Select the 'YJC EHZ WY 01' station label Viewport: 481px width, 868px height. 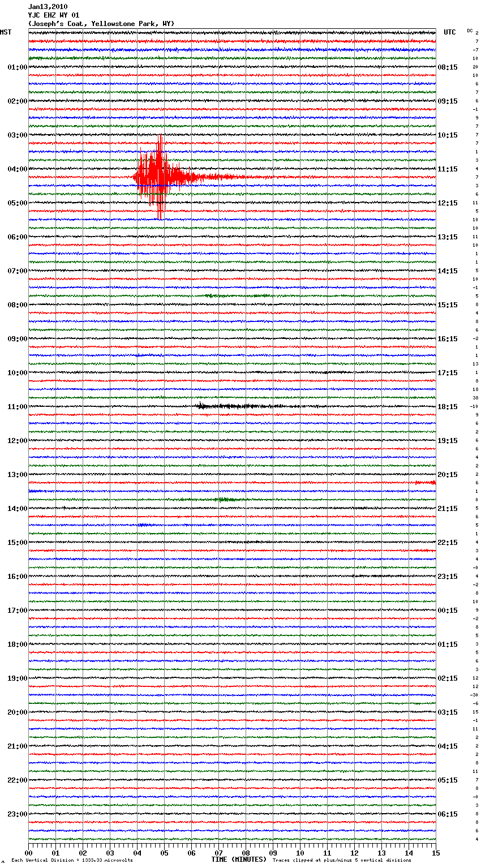54,15
